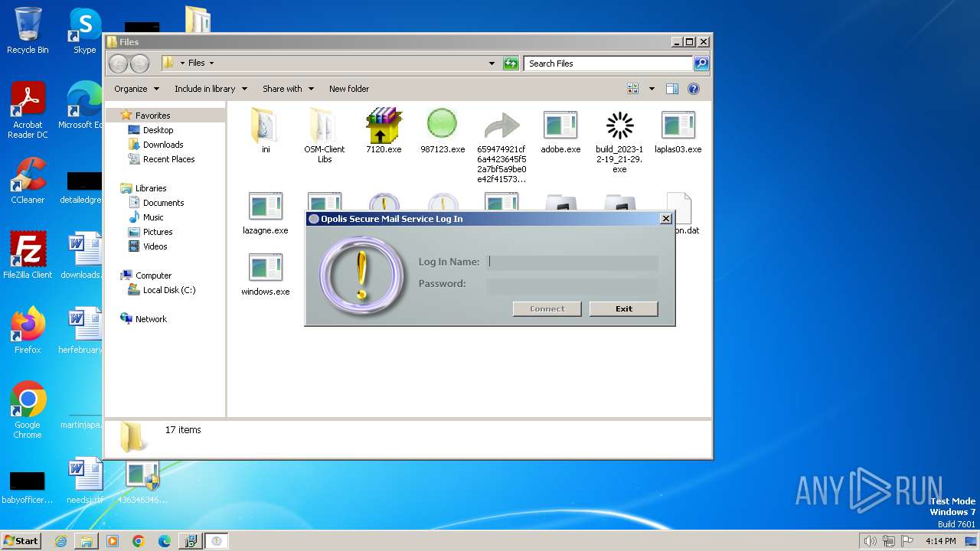This screenshot has height=551, width=980.
Task: Select Libraries in navigation pane
Action: pos(151,188)
